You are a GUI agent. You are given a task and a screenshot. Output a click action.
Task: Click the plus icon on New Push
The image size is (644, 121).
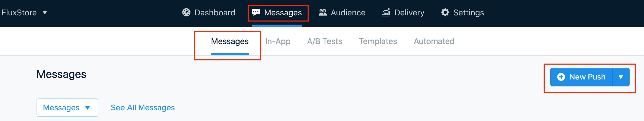pos(561,77)
